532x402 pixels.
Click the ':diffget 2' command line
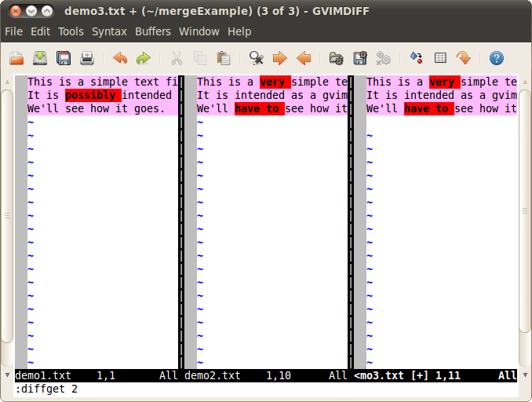[x=46, y=389]
